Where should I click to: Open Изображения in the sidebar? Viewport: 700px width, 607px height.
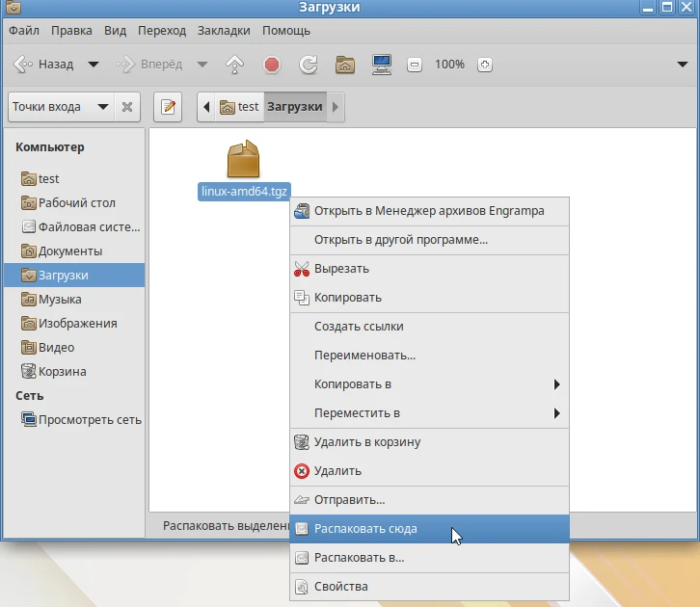pyautogui.click(x=74, y=324)
